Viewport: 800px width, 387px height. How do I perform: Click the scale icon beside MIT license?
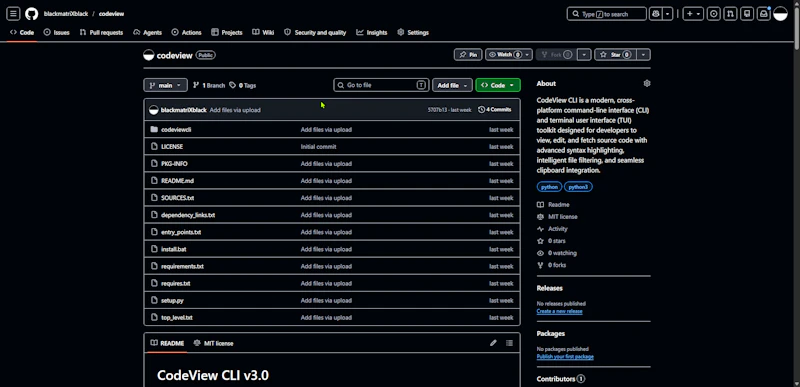[540, 217]
